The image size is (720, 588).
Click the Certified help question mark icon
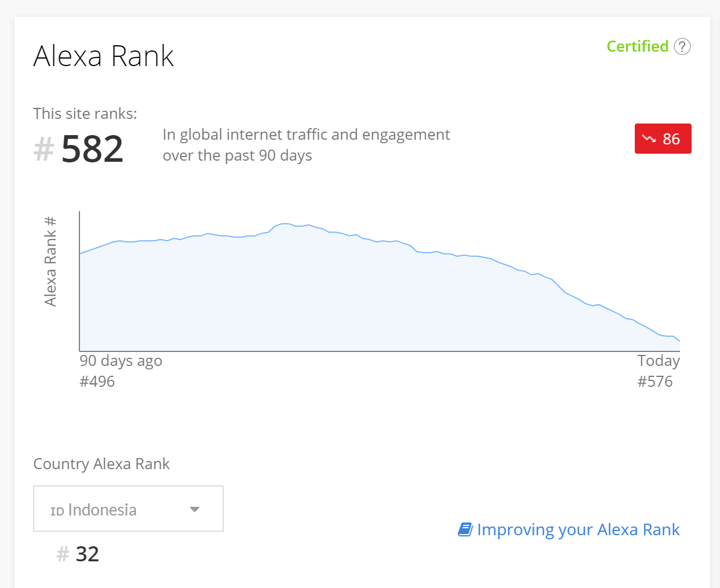tap(682, 46)
